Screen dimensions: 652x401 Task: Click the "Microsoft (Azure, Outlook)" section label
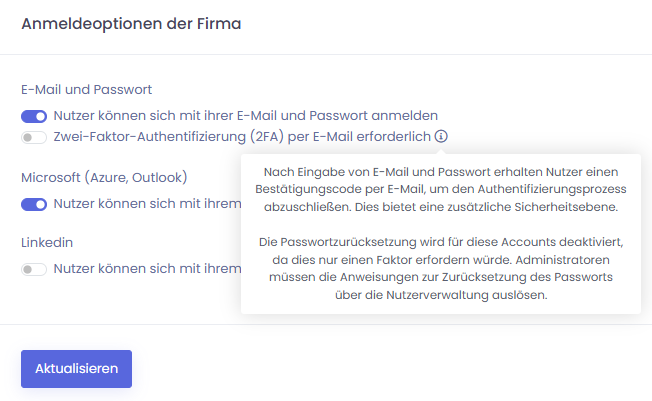coord(104,178)
